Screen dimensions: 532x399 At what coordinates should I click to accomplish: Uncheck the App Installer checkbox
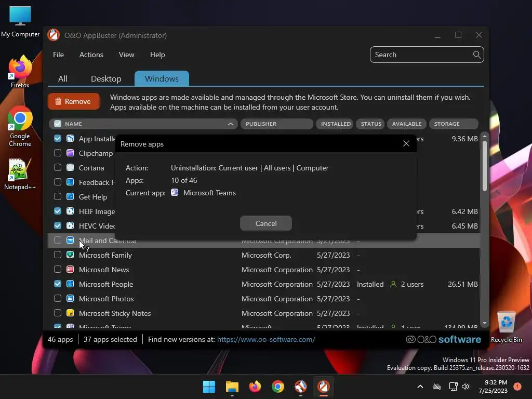tap(58, 138)
